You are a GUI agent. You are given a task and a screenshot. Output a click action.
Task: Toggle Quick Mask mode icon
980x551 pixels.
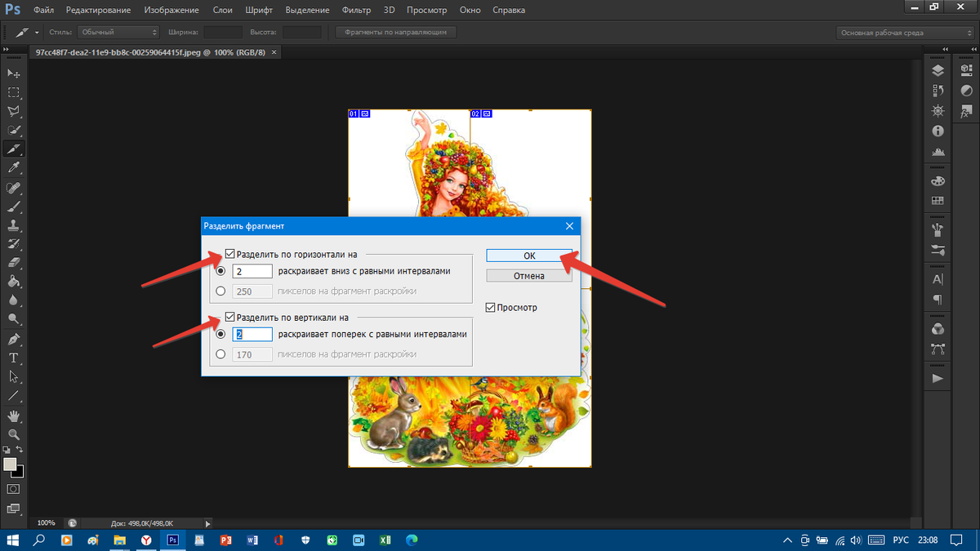click(x=14, y=488)
